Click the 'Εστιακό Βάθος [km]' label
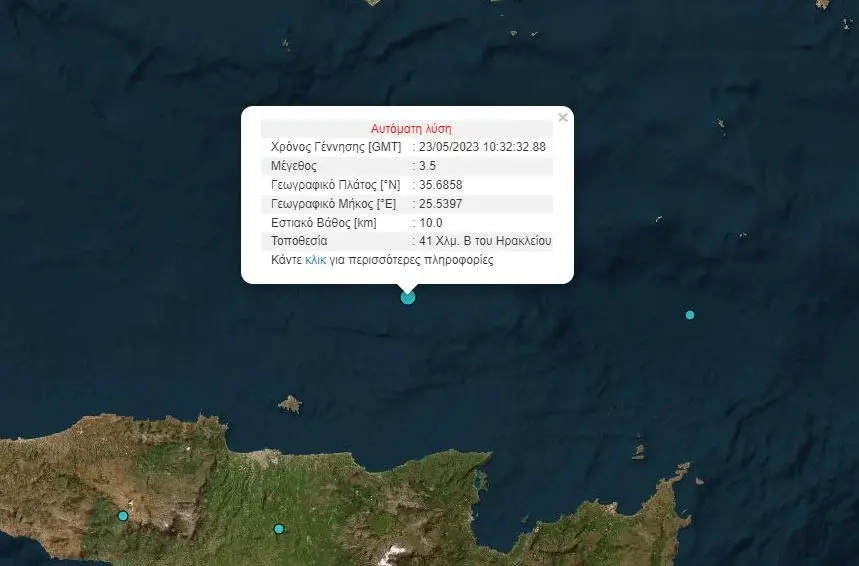The height and width of the screenshot is (566, 859). (322, 223)
